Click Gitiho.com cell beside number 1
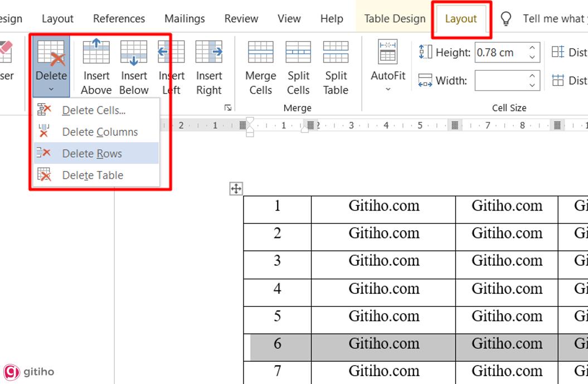The image size is (588, 384). pos(383,209)
